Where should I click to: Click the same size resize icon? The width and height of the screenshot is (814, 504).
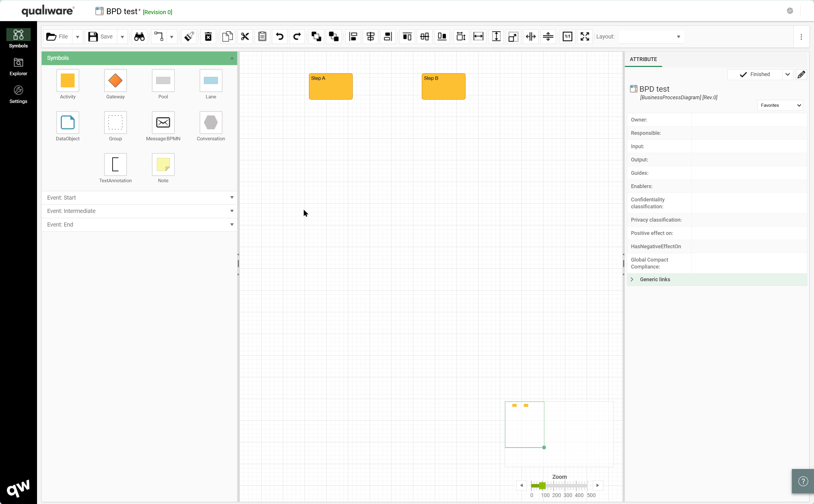[x=513, y=37]
